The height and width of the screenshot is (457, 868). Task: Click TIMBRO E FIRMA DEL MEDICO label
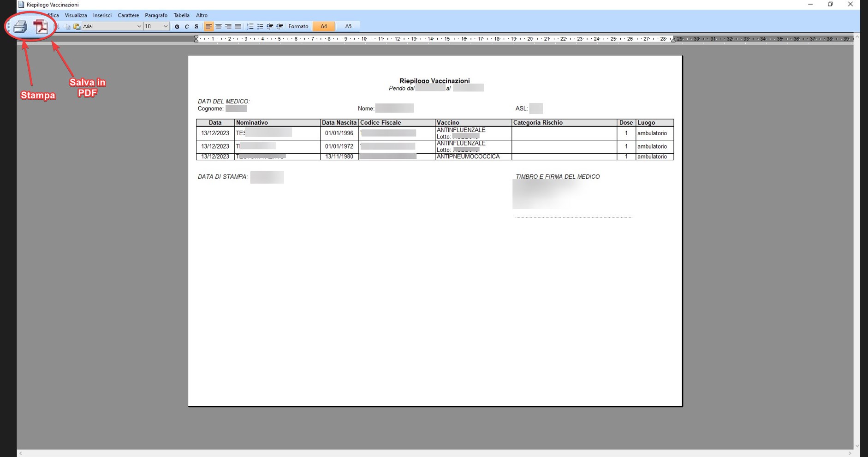558,177
